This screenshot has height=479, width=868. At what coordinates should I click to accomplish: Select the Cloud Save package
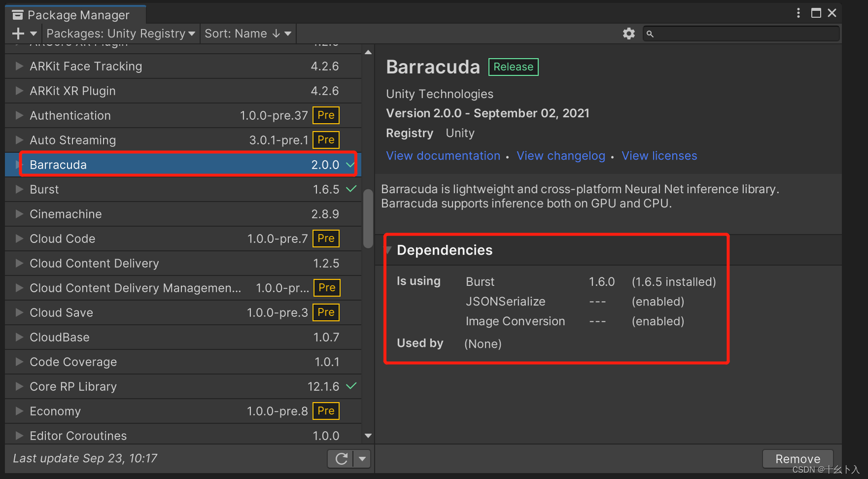click(x=183, y=312)
